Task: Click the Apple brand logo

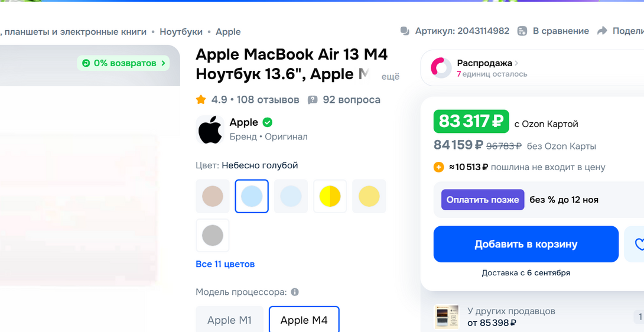Action: [210, 129]
